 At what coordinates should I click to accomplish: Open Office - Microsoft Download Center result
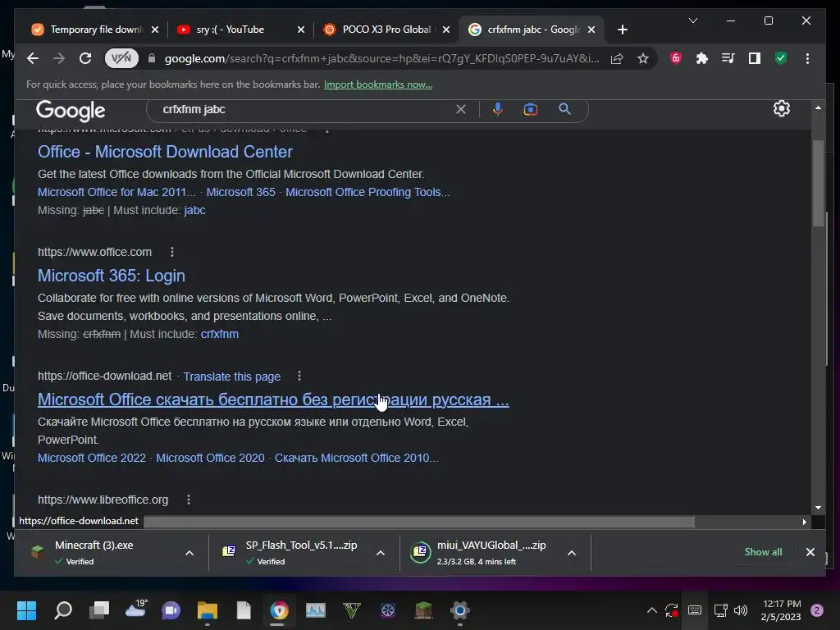click(165, 152)
